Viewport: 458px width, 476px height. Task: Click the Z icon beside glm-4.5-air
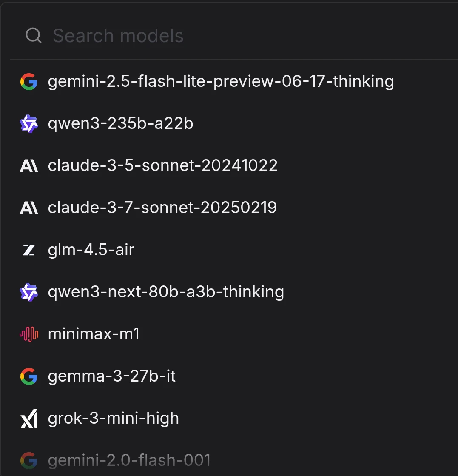[29, 250]
